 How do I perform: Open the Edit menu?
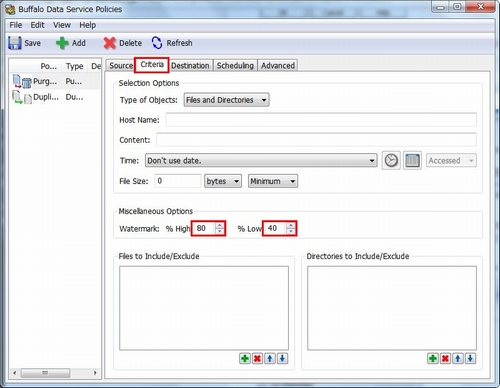pyautogui.click(x=37, y=25)
